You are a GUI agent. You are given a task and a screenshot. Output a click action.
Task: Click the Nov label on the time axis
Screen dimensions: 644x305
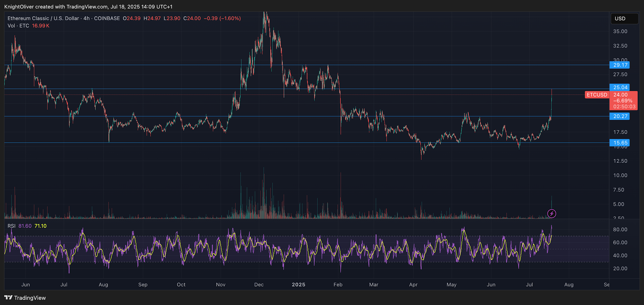point(221,285)
